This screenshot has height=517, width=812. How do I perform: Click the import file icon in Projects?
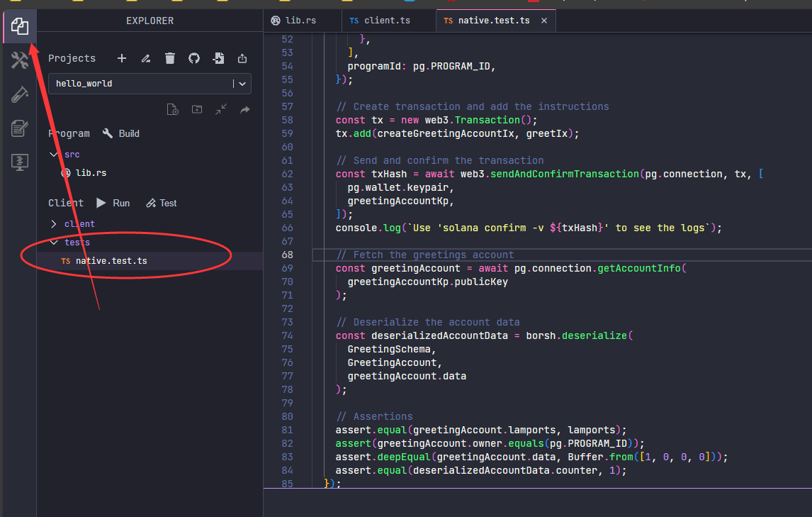coord(218,58)
